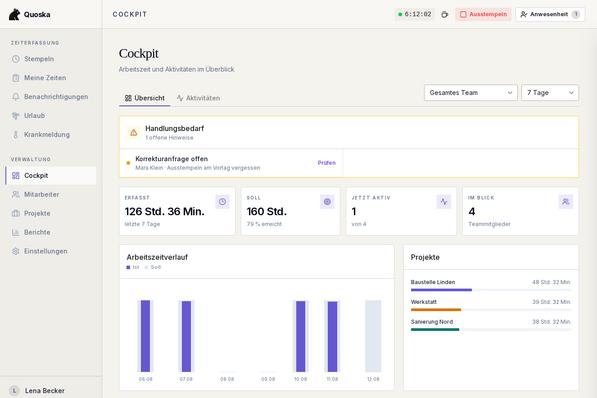Screen dimensions: 597x398
Task: Click the grid icon beside Cockpit
Action: tap(16, 176)
